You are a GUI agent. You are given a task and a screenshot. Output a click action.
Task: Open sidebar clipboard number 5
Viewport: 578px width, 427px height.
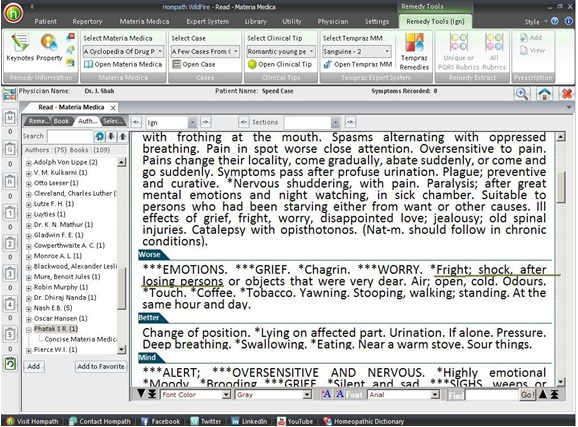[10, 334]
